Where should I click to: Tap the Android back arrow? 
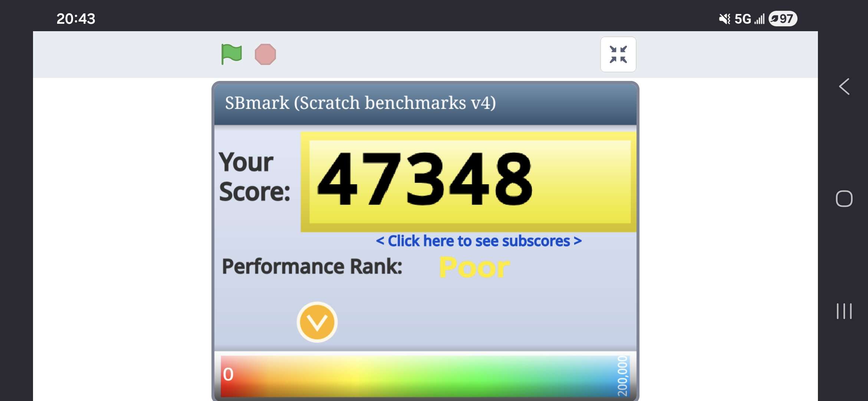point(844,87)
